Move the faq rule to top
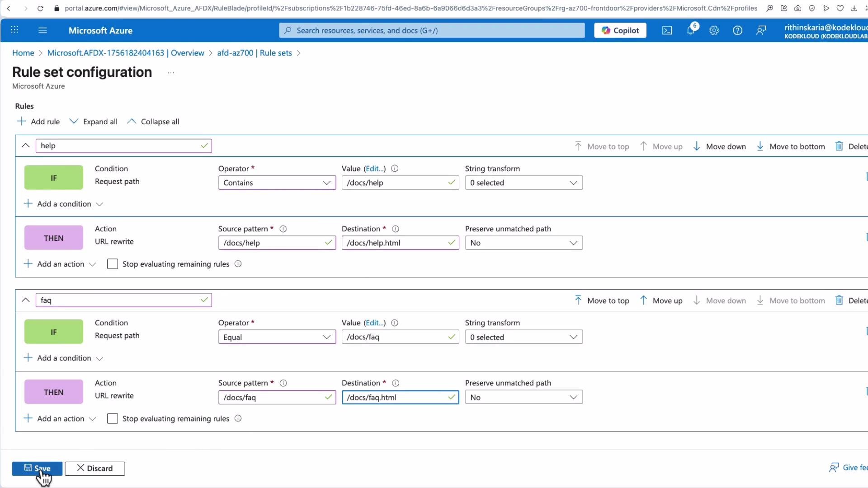 (x=602, y=300)
